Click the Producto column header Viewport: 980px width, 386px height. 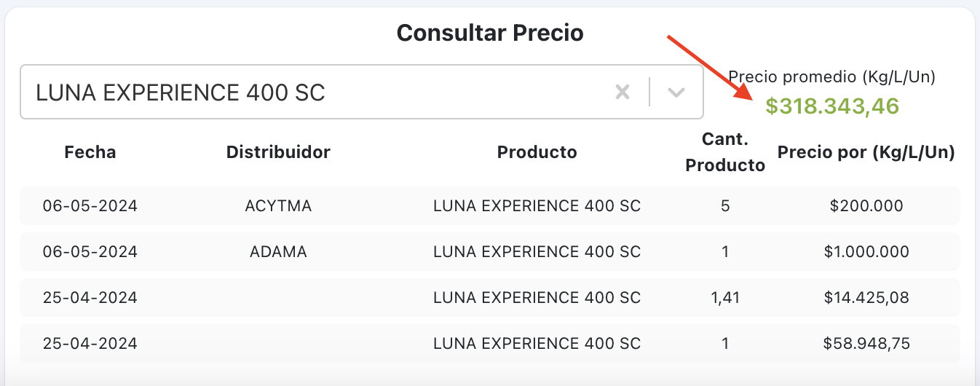[537, 152]
